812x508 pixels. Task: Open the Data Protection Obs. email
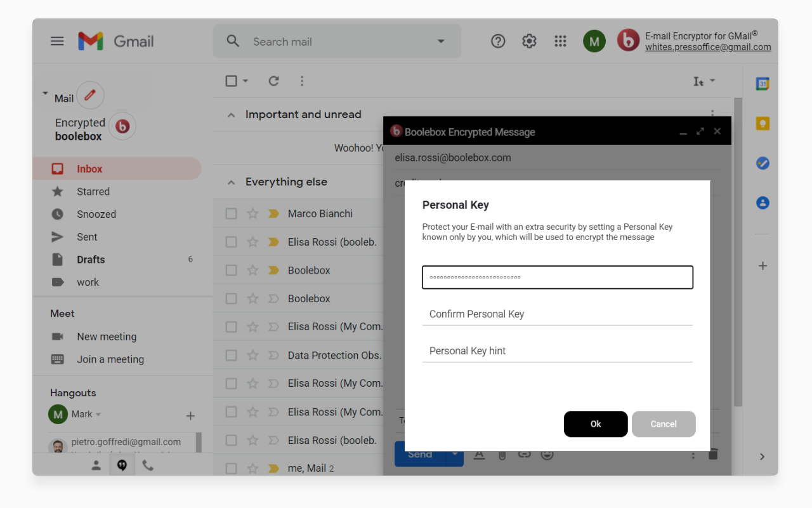pyautogui.click(x=334, y=356)
